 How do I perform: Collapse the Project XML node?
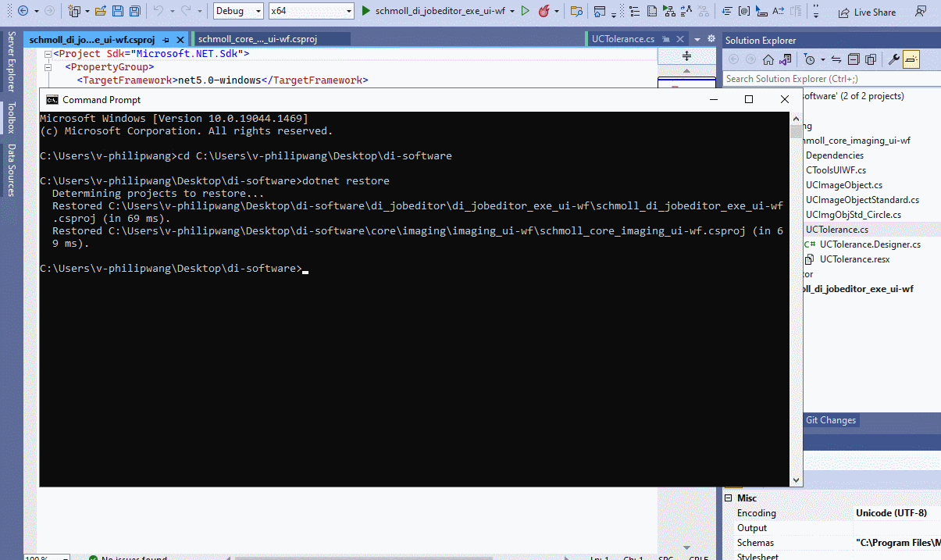point(47,55)
